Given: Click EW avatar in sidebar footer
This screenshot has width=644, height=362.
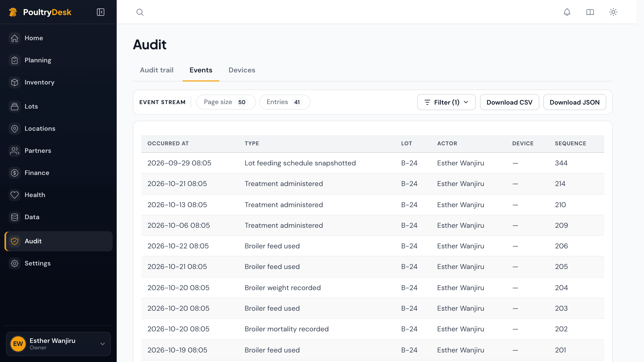Looking at the screenshot, I should (18, 344).
